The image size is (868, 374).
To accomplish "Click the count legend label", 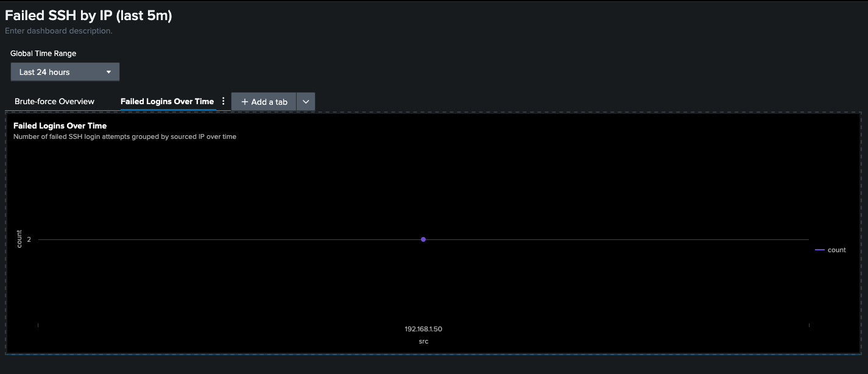I will point(836,250).
